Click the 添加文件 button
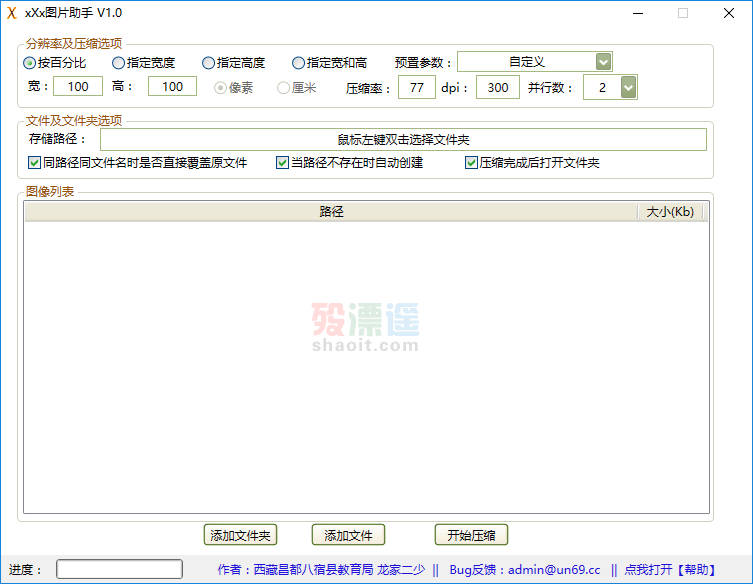Image resolution: width=753 pixels, height=584 pixels. [348, 535]
